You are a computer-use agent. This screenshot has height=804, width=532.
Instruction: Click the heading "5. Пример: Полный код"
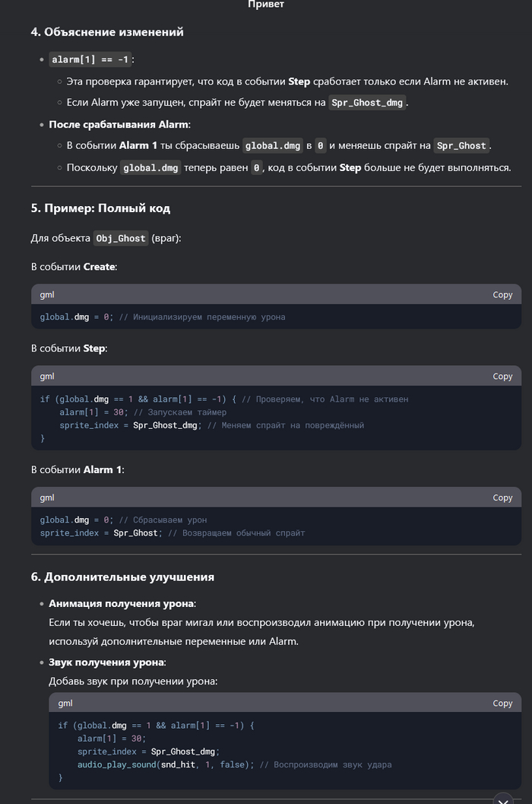(x=100, y=208)
